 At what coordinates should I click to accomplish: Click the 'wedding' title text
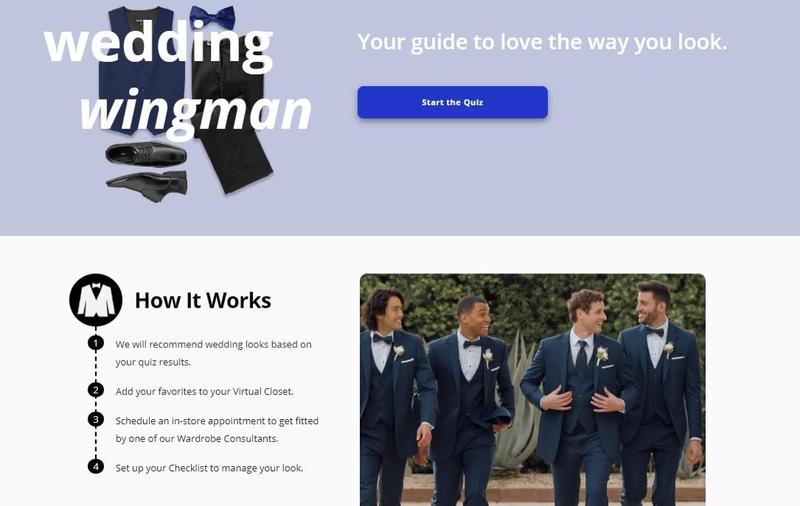[159, 45]
